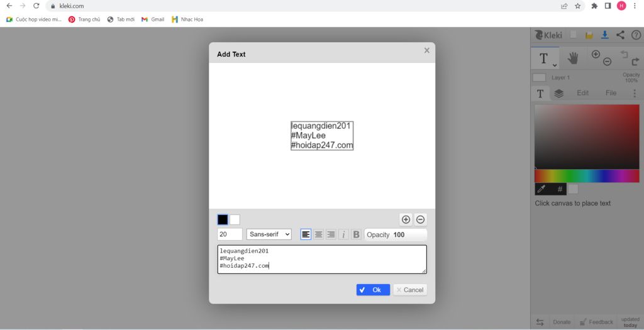Confirm text with Ok button
The height and width of the screenshot is (330, 644).
click(x=373, y=290)
